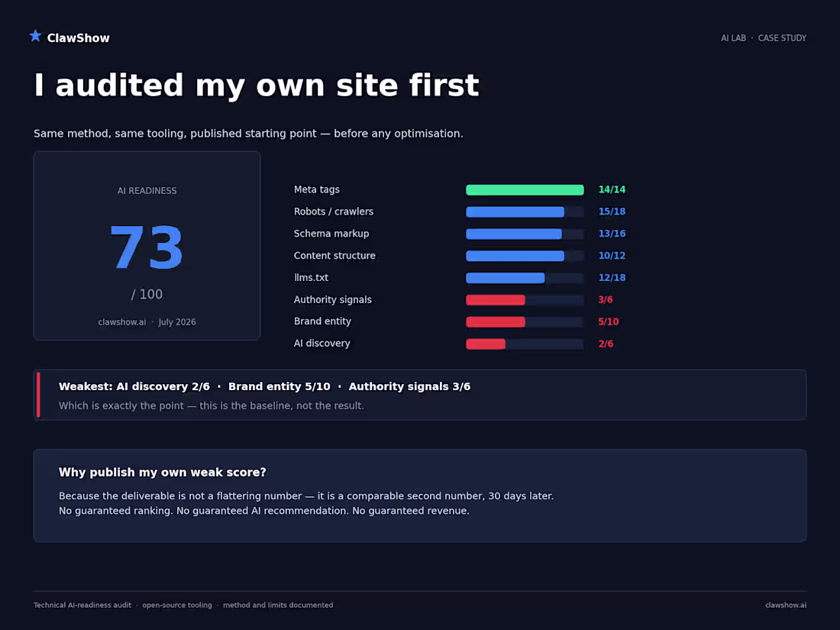Click the Meta tags row label

tap(317, 189)
